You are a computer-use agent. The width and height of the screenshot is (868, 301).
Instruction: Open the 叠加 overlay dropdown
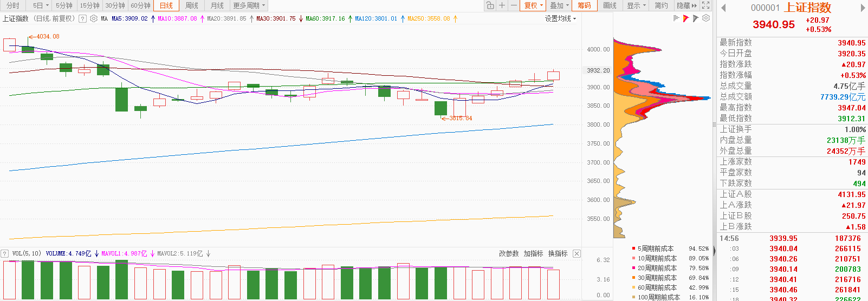pos(559,5)
